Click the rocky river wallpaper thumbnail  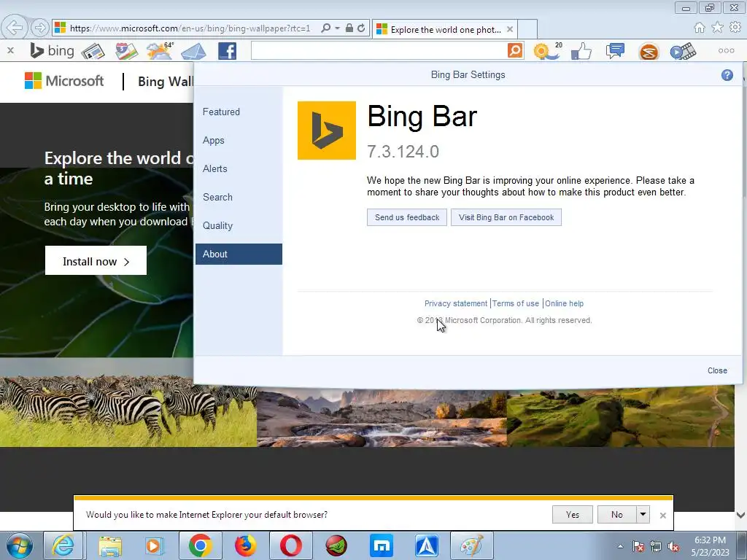click(382, 418)
